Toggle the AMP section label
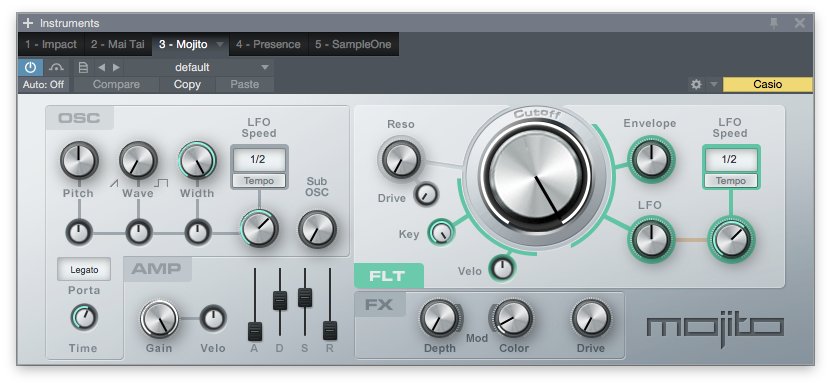This screenshot has height=386, width=831. (157, 269)
